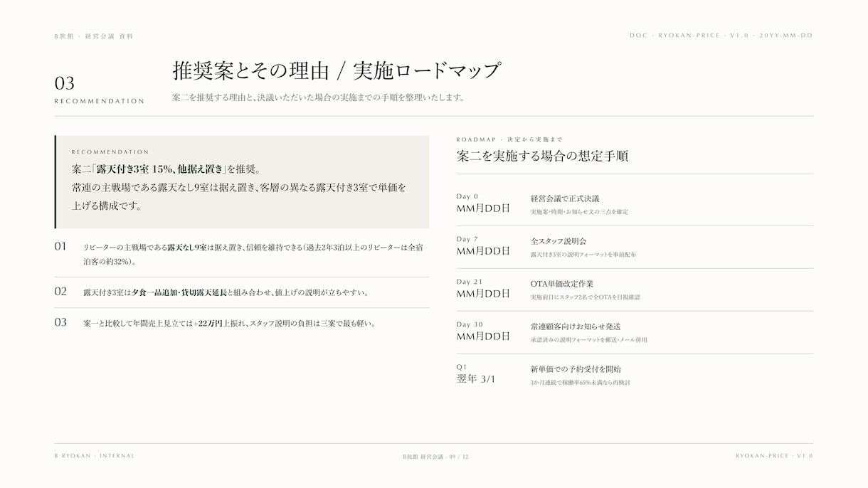Click the header text "B旅館 · 経営会議 資料"

(x=94, y=36)
